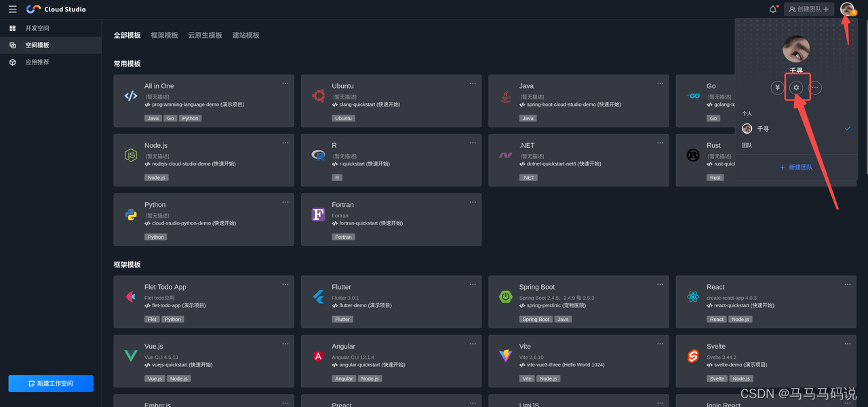Click the Java tag on Spring Boot card
Screen dimensions: 868x407
pyautogui.click(x=563, y=319)
